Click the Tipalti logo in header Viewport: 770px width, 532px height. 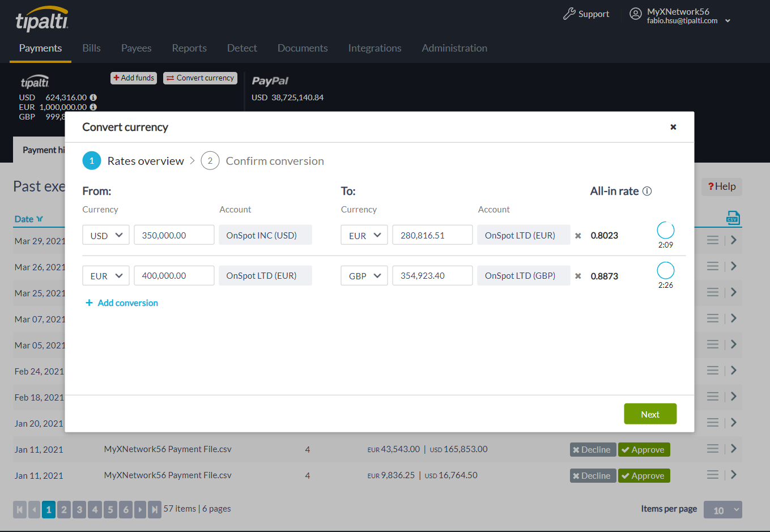42,19
